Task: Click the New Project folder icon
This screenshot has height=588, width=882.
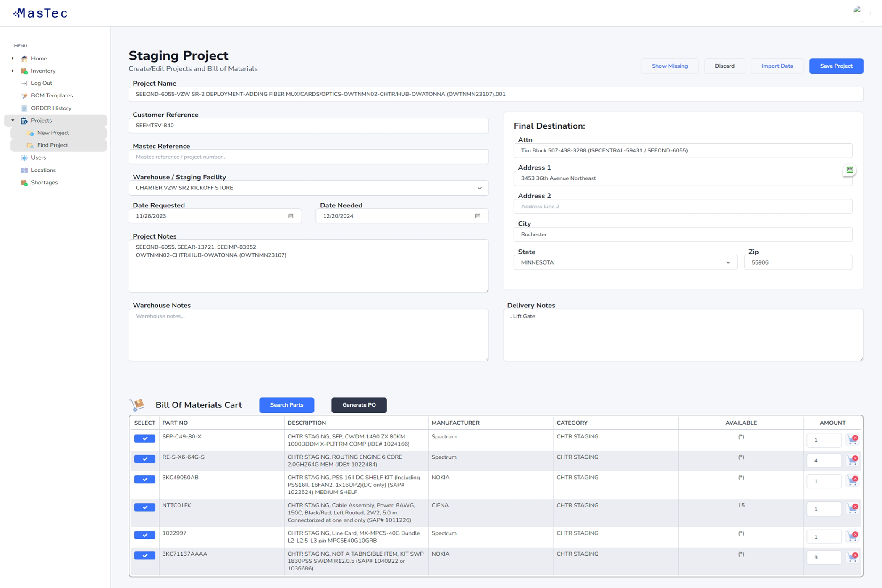Action: (30, 133)
